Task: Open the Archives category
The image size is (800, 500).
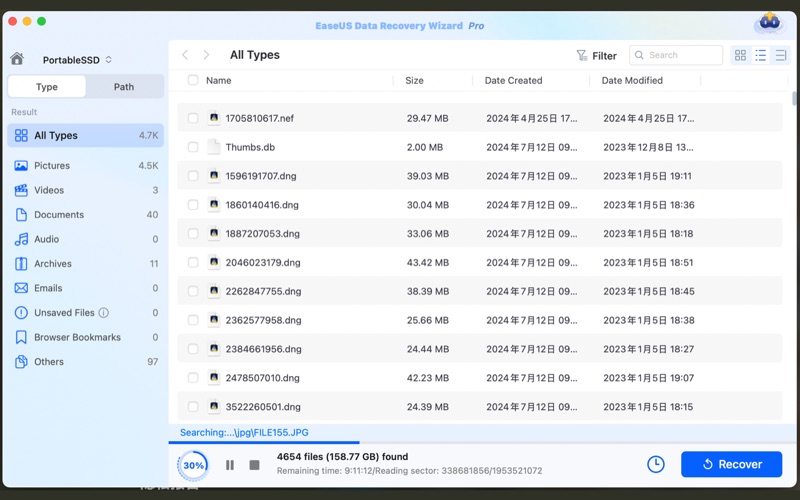Action: pos(86,263)
